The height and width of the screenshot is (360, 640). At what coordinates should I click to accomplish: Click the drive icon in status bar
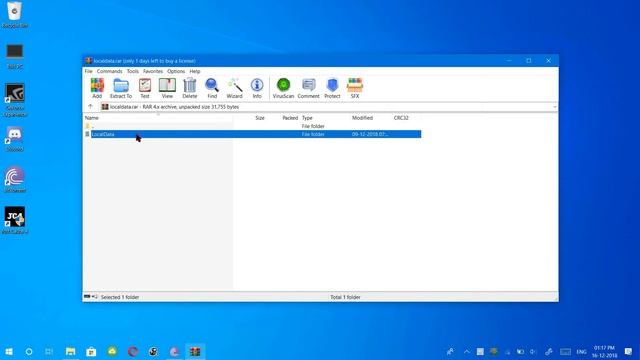click(87, 297)
